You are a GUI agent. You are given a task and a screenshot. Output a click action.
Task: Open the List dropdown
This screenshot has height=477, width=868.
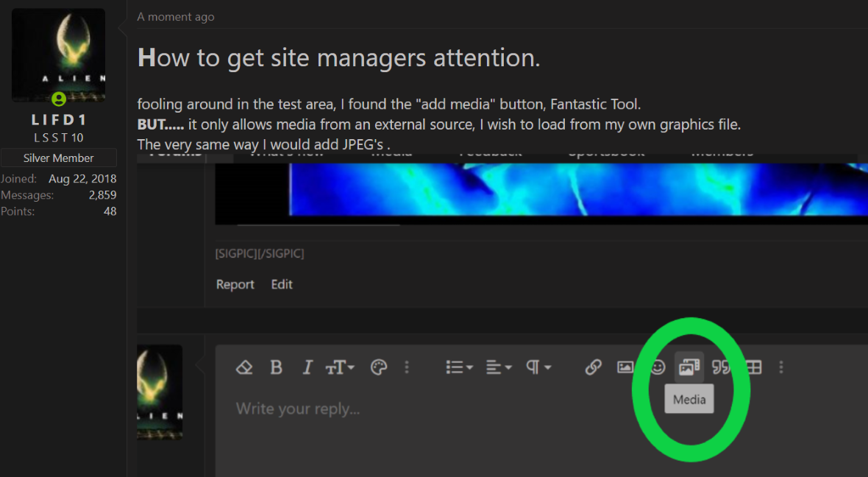tap(459, 367)
